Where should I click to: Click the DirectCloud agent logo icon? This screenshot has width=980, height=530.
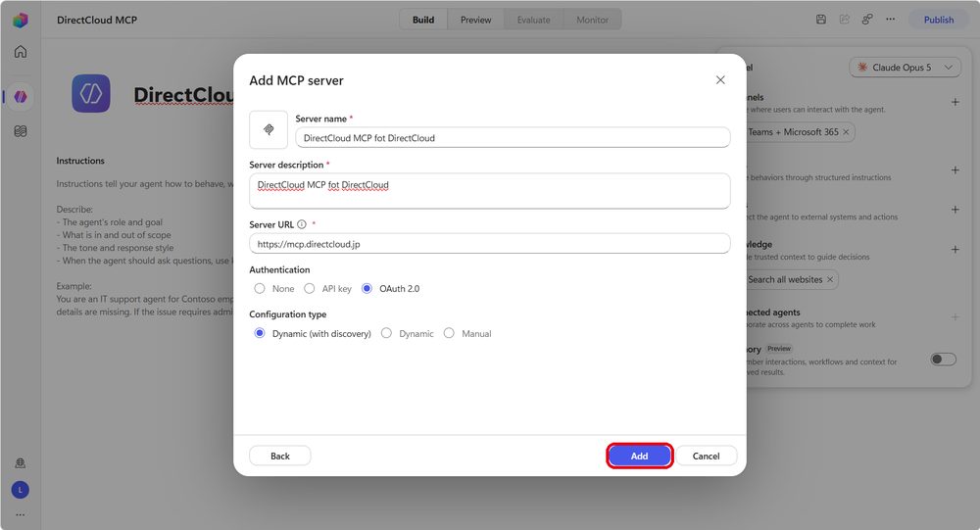[x=90, y=93]
